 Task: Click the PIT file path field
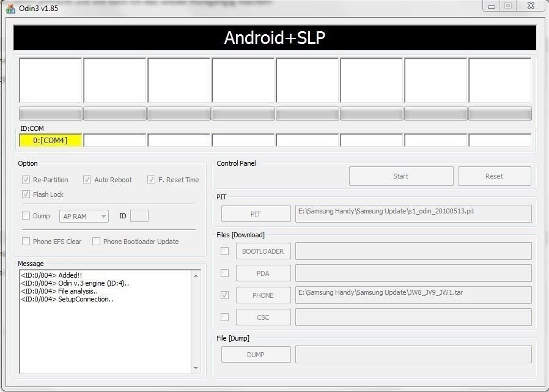pyautogui.click(x=413, y=213)
